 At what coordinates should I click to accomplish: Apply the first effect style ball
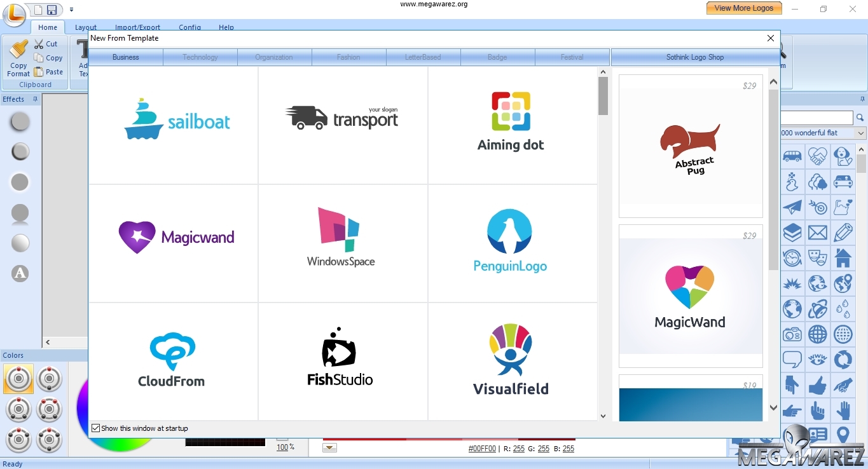20,121
